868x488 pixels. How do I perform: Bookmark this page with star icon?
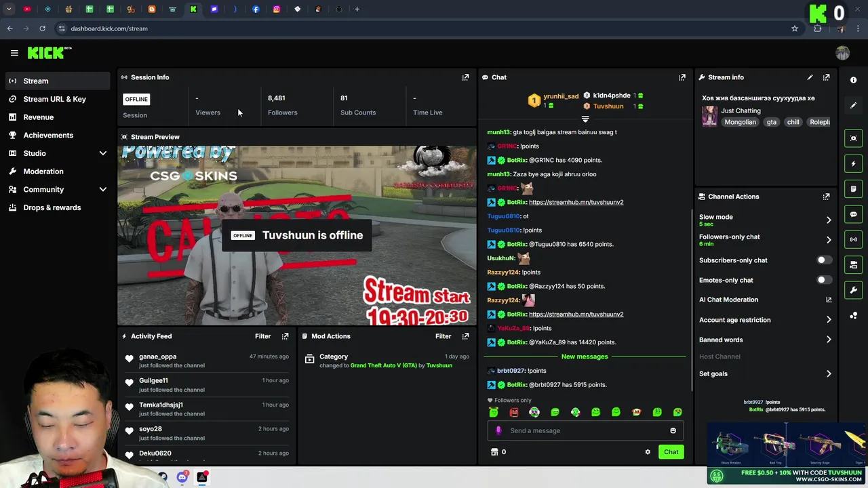(794, 28)
